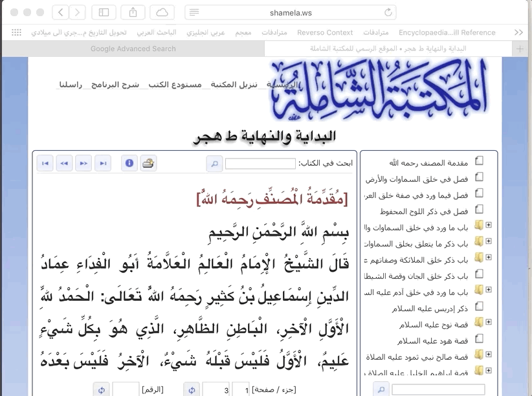
Task: Expand باب ذكر ما يتعلق بخلق السماوات
Action: pyautogui.click(x=489, y=241)
